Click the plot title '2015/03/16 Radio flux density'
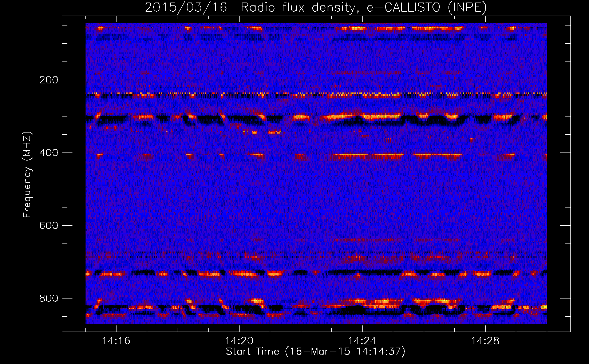This screenshot has width=589, height=364. point(316,7)
